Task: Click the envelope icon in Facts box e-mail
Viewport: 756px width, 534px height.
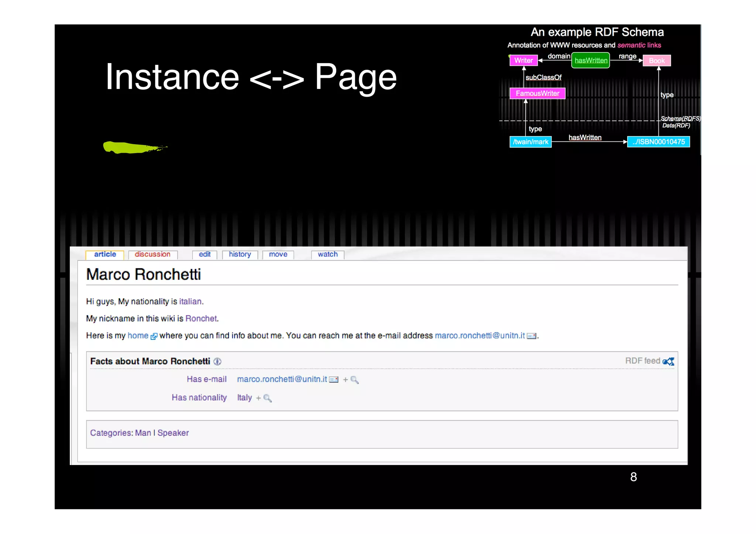Action: [x=334, y=380]
